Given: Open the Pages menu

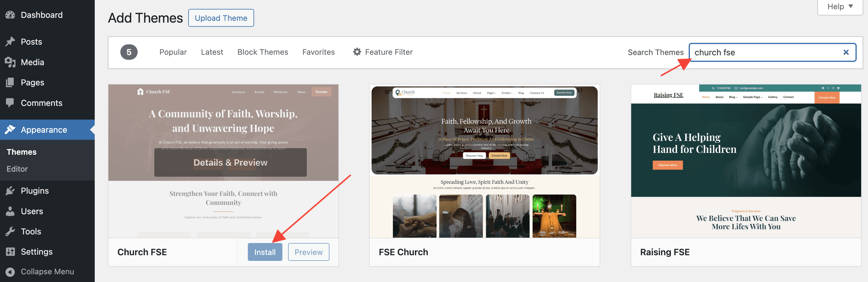Looking at the screenshot, I should tap(47, 82).
